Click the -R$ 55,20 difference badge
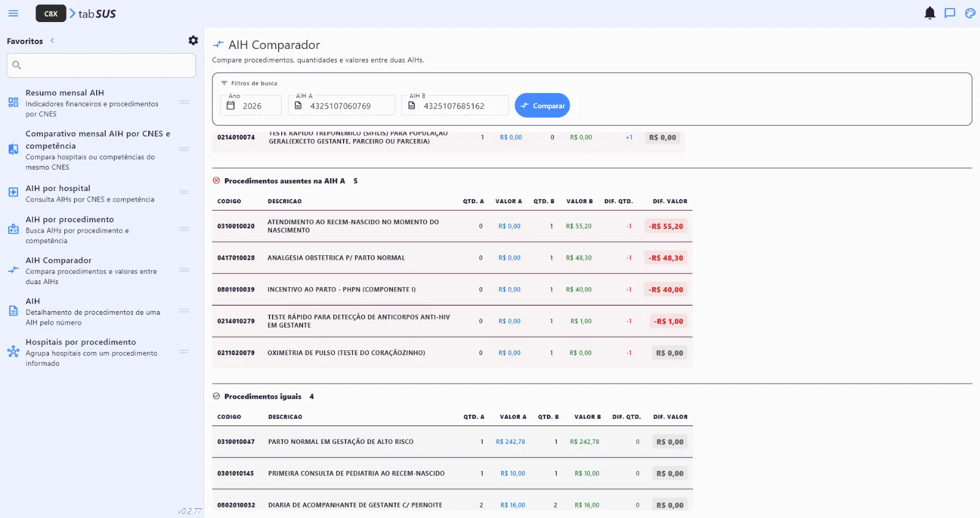The image size is (980, 518). [666, 227]
